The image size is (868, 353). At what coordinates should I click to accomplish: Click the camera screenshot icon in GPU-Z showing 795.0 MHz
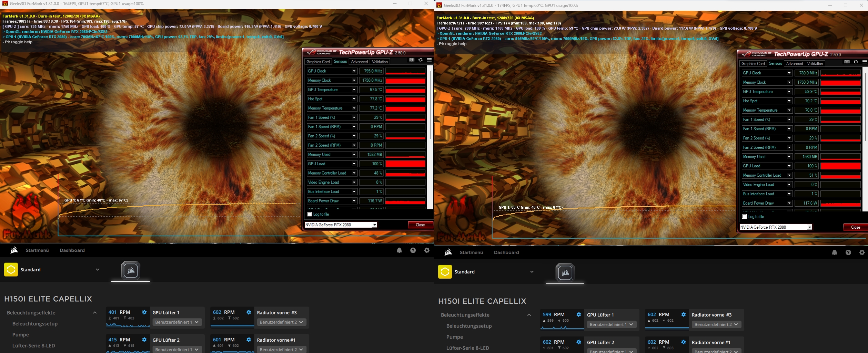coord(411,60)
